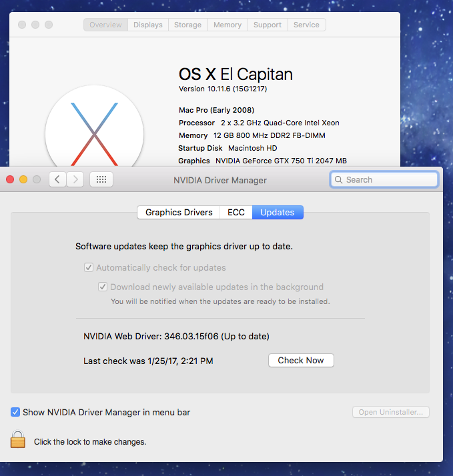Viewport: 453px width, 476px height.
Task: Switch to Displays tab in About This Mac
Action: [148, 25]
